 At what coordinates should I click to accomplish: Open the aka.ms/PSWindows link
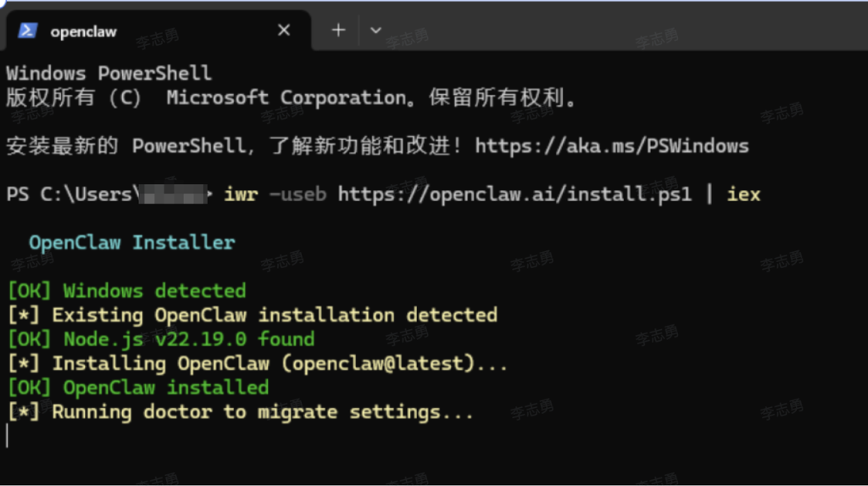click(611, 146)
